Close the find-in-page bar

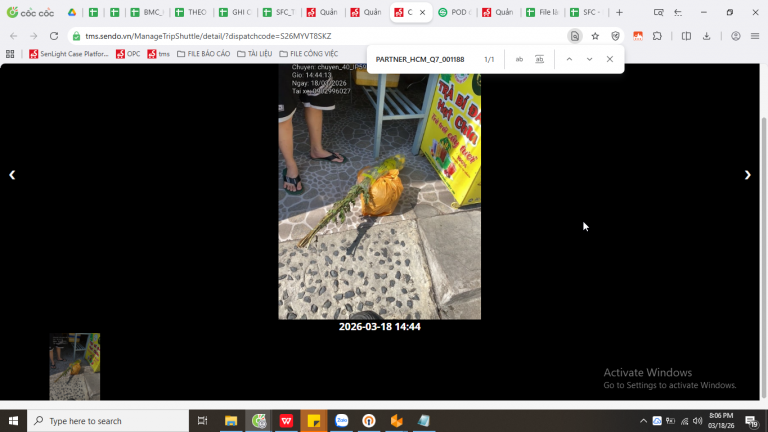(610, 59)
